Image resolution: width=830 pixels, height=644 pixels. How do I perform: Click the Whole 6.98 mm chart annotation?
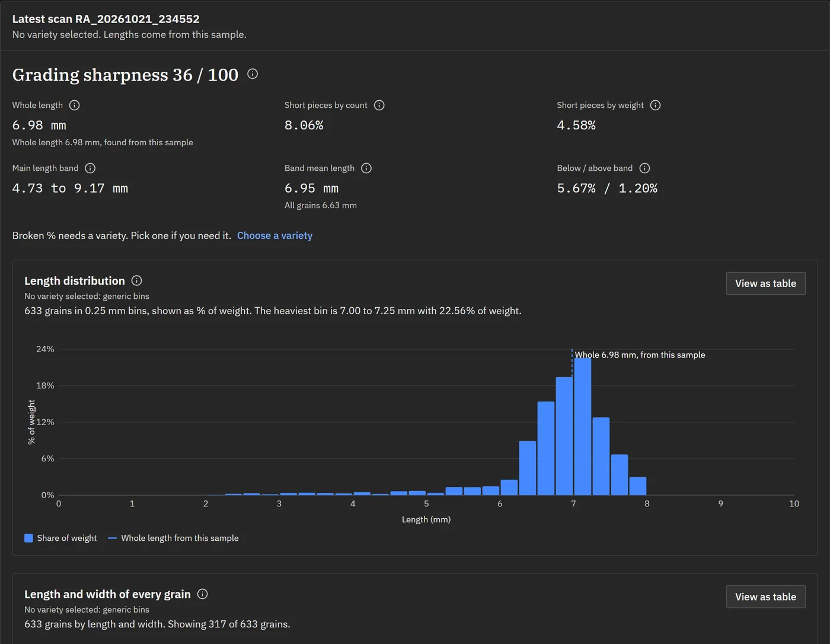(640, 355)
